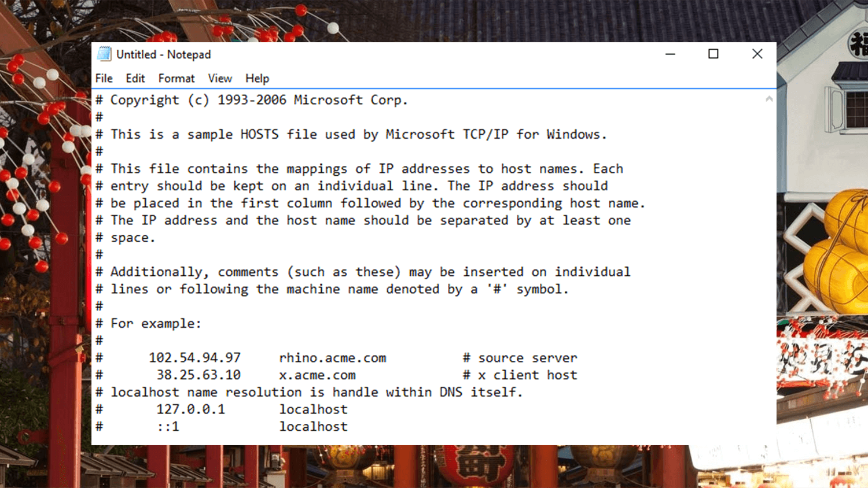Open the File menu
The width and height of the screenshot is (868, 488).
coord(104,78)
